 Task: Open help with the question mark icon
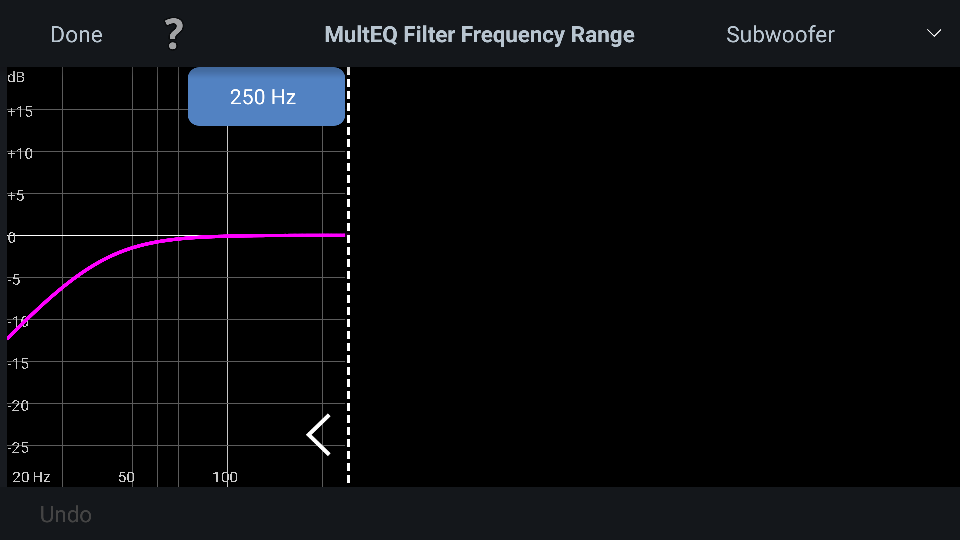coord(174,34)
